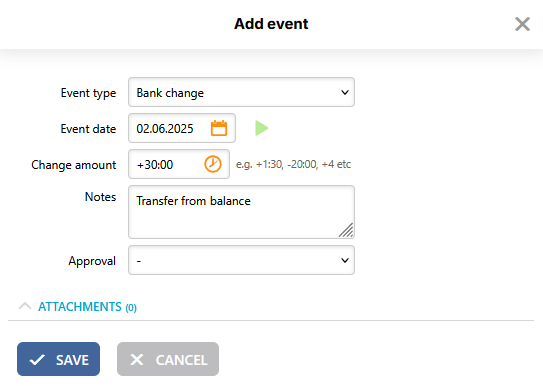The image size is (543, 386).
Task: Click the Change amount label
Action: (74, 165)
